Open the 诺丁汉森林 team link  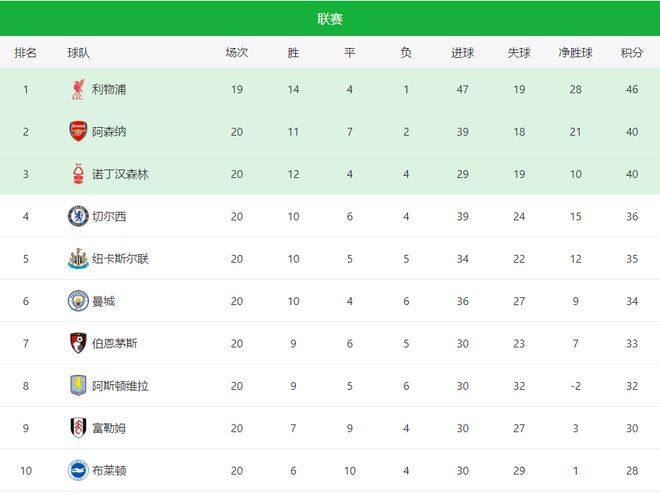point(120,174)
